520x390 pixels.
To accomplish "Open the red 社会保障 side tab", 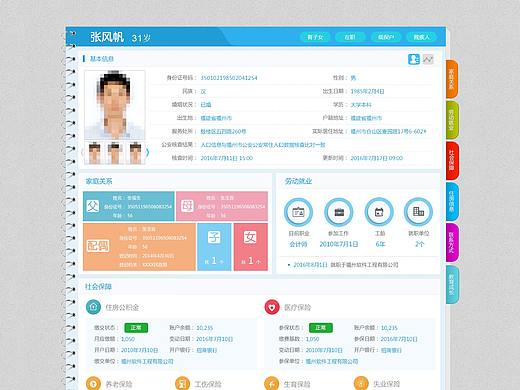I will point(452,161).
